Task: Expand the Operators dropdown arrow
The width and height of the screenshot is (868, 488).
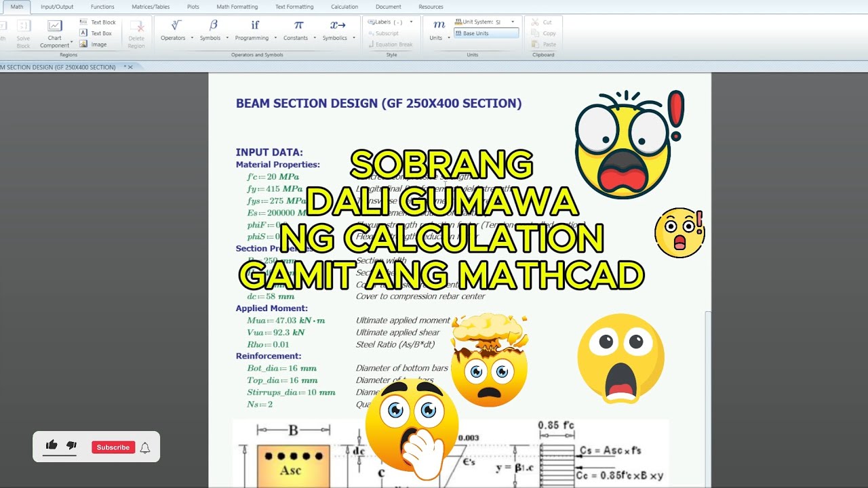Action: tap(193, 38)
